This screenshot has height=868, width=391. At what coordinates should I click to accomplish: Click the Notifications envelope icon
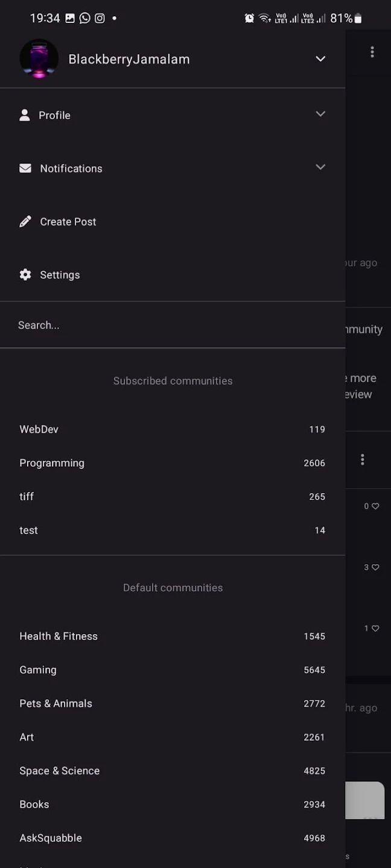pyautogui.click(x=25, y=168)
